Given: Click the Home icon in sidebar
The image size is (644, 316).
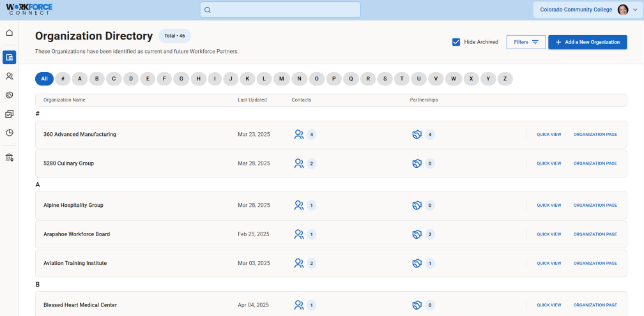Looking at the screenshot, I should click(x=10, y=33).
